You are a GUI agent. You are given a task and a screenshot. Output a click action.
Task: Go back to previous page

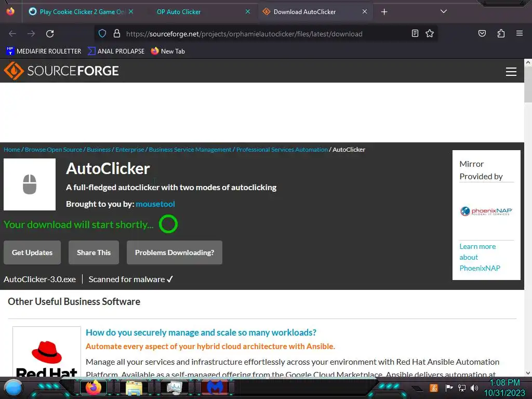pyautogui.click(x=12, y=34)
